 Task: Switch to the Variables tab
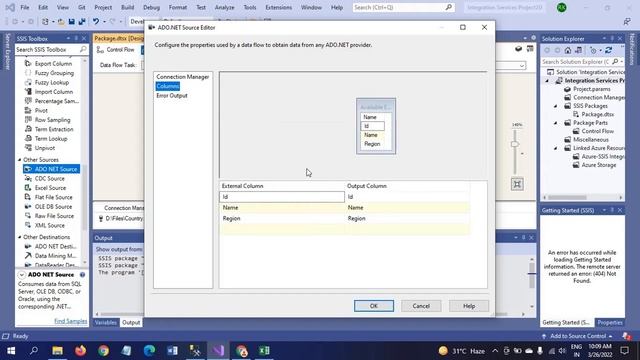pyautogui.click(x=105, y=322)
